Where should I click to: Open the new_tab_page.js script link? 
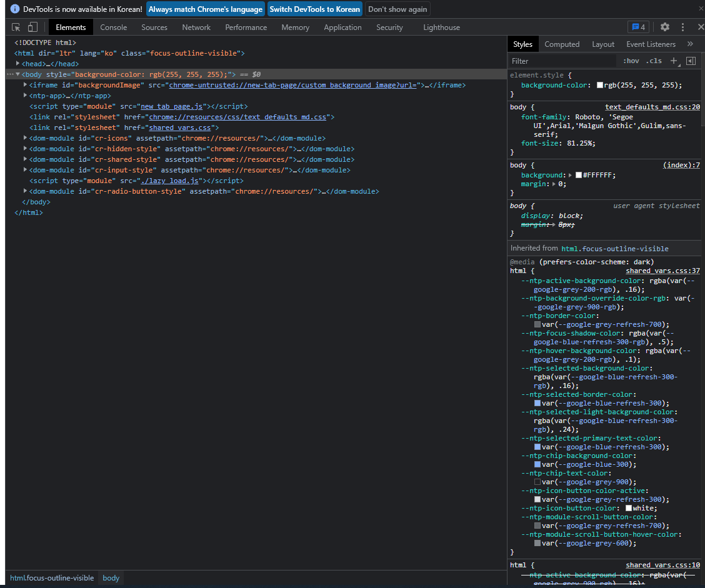pos(171,107)
